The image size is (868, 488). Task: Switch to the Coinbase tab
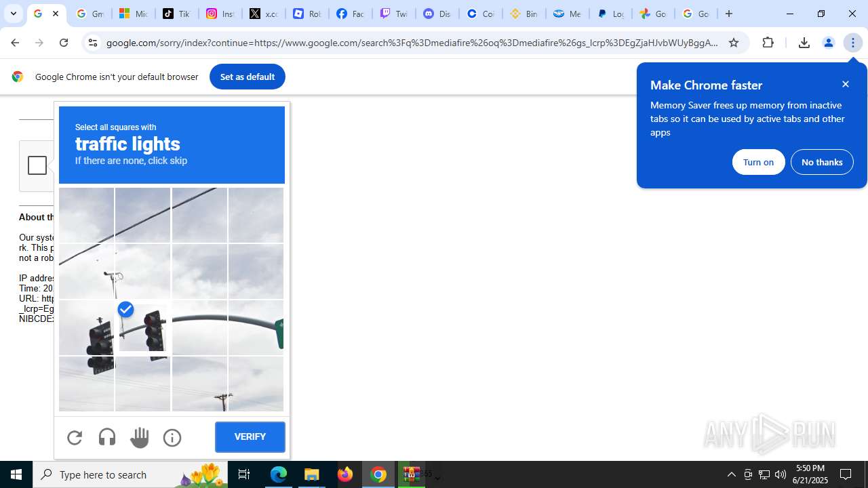pyautogui.click(x=480, y=14)
